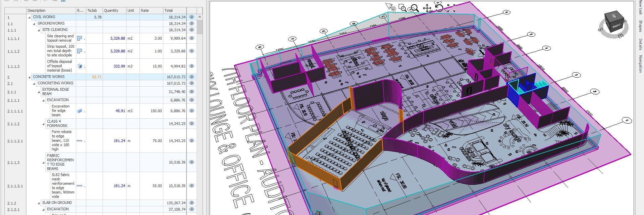
Task: Select the rotate view tool
Action: pos(439,7)
